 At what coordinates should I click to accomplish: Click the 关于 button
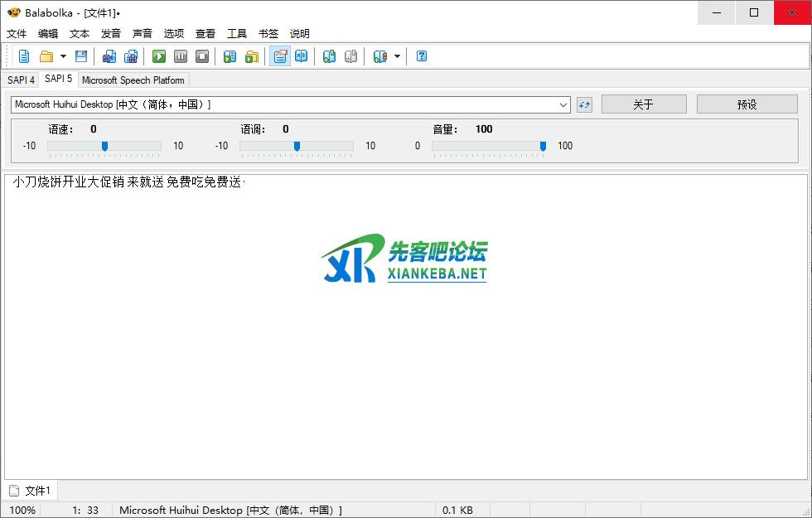click(644, 104)
